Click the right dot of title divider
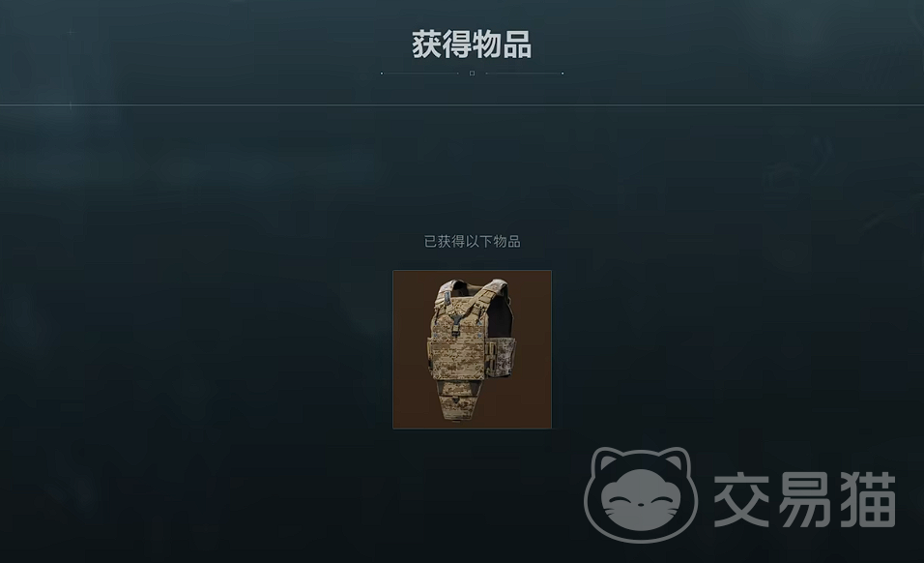 point(563,74)
